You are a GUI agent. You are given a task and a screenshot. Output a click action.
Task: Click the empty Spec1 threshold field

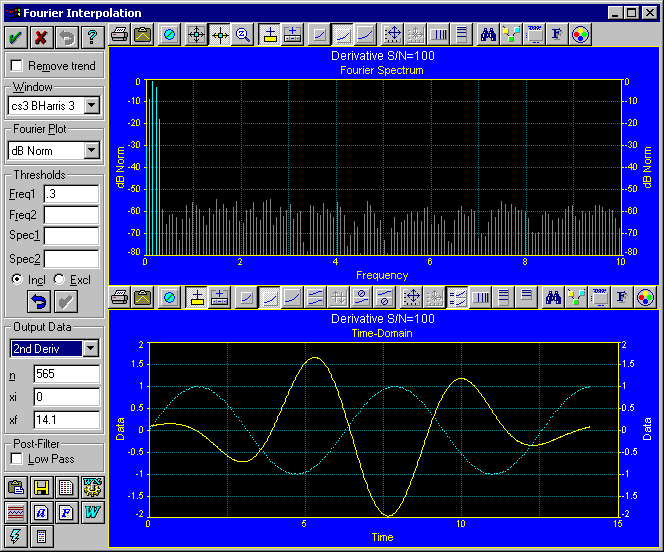pos(71,236)
